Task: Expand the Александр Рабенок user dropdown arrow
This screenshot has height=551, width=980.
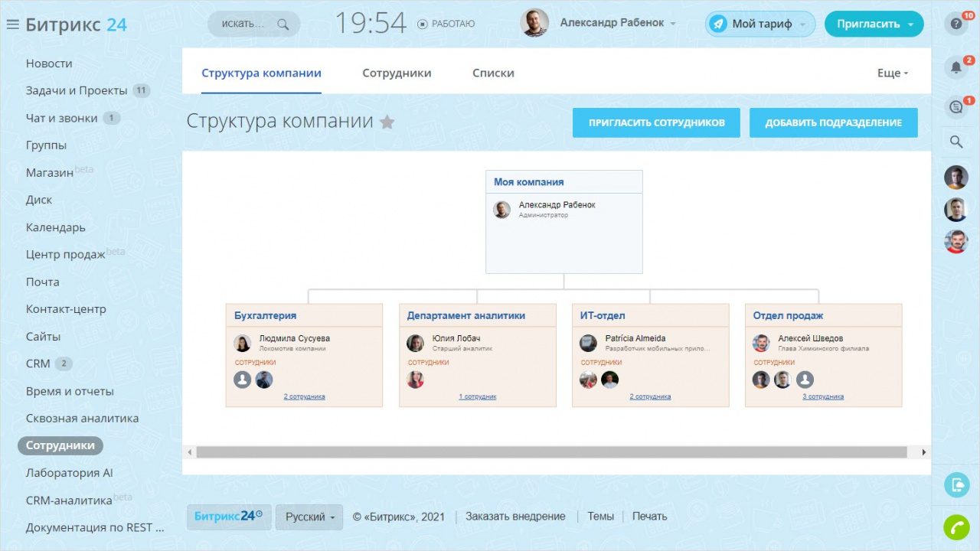Action: (x=673, y=24)
